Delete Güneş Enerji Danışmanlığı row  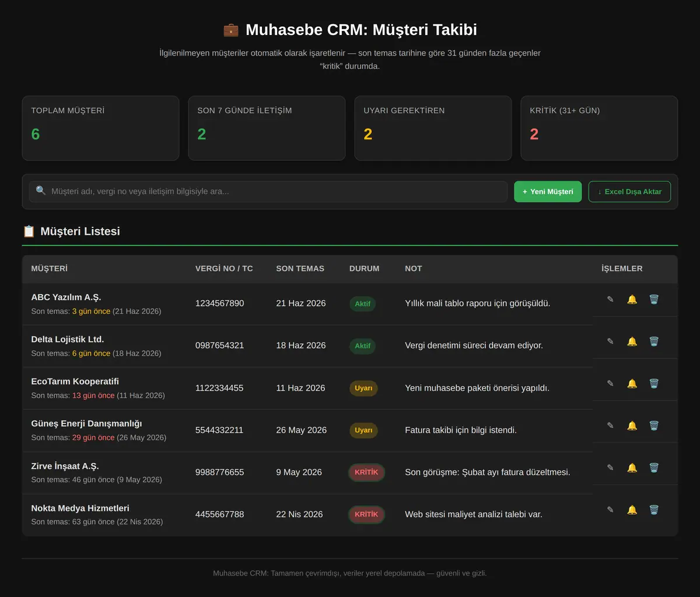pos(654,426)
